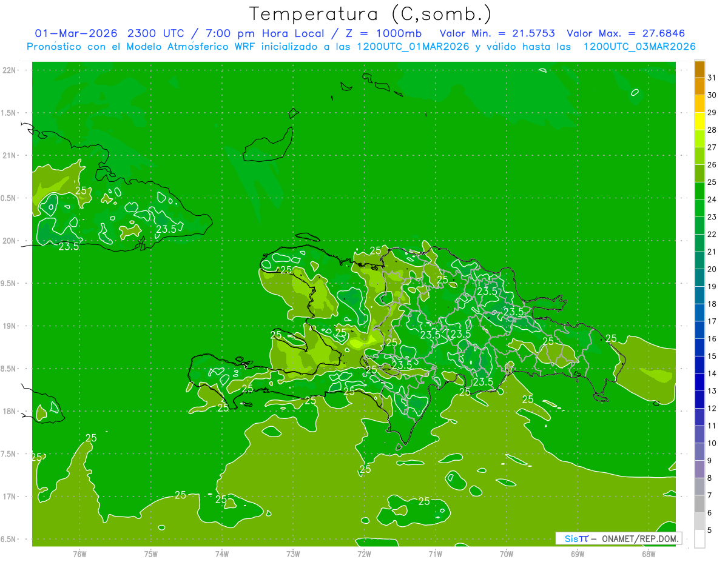Click the blue legend swatch between 15 and 16

pyautogui.click(x=699, y=347)
